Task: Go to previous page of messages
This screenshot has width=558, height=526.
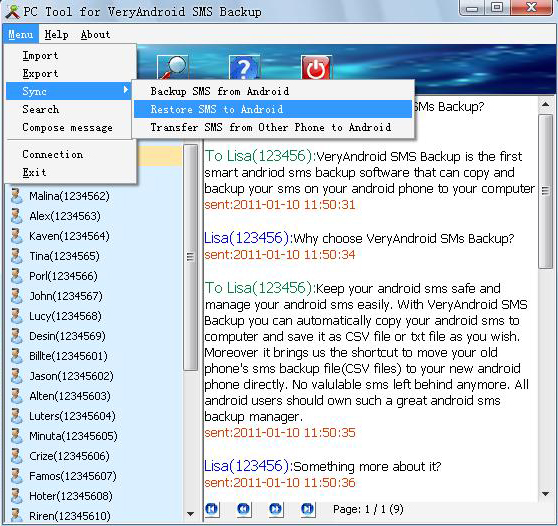Action: [x=244, y=509]
